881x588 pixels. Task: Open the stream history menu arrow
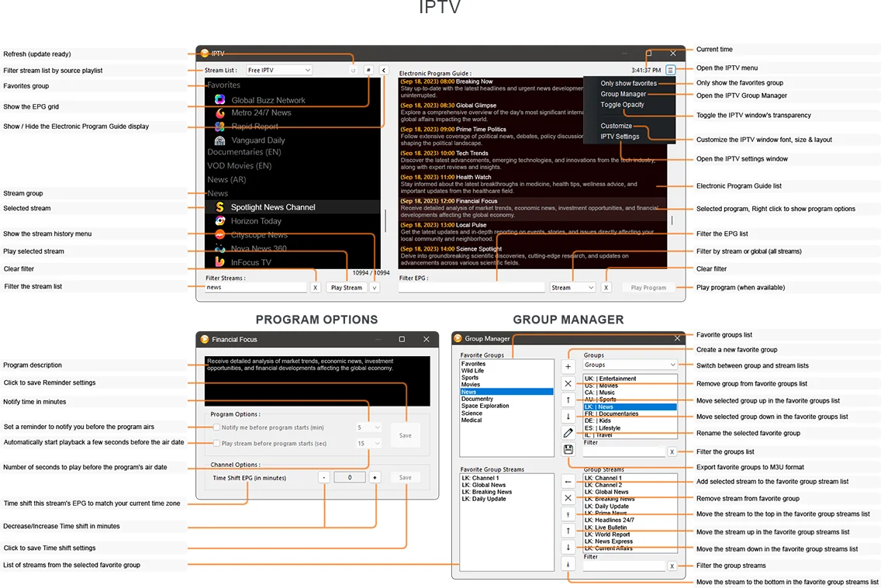click(375, 287)
